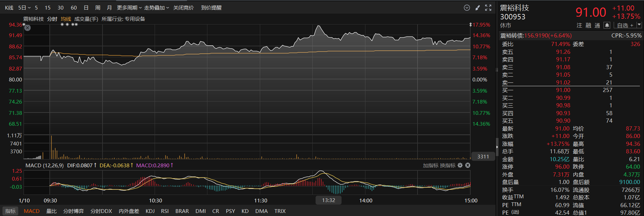
Task: Set a price alert via bell icon
Action: (607, 25)
